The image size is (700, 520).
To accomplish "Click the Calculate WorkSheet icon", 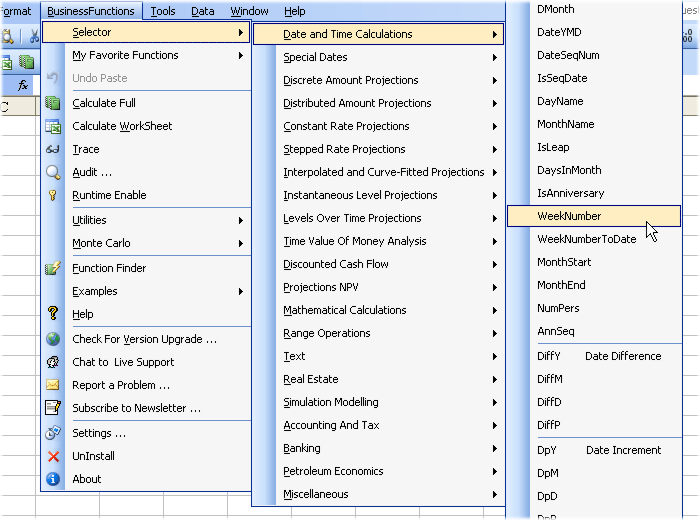I will [53, 126].
